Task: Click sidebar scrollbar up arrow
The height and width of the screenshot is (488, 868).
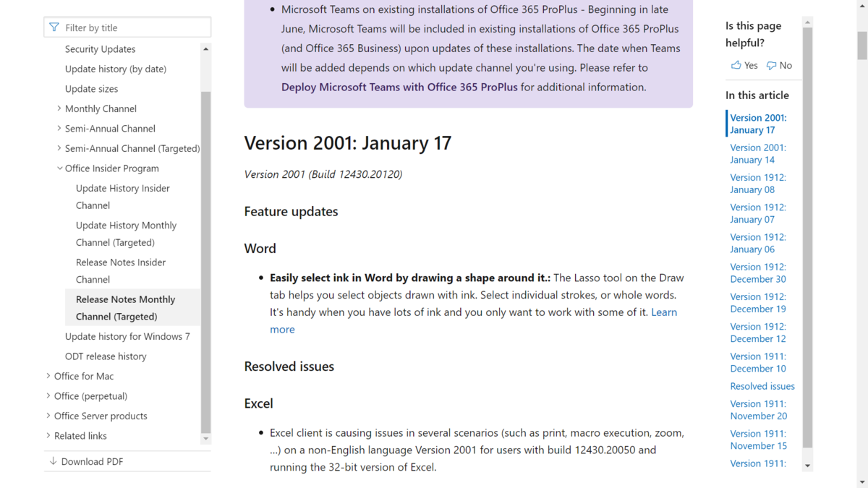Action: click(205, 48)
